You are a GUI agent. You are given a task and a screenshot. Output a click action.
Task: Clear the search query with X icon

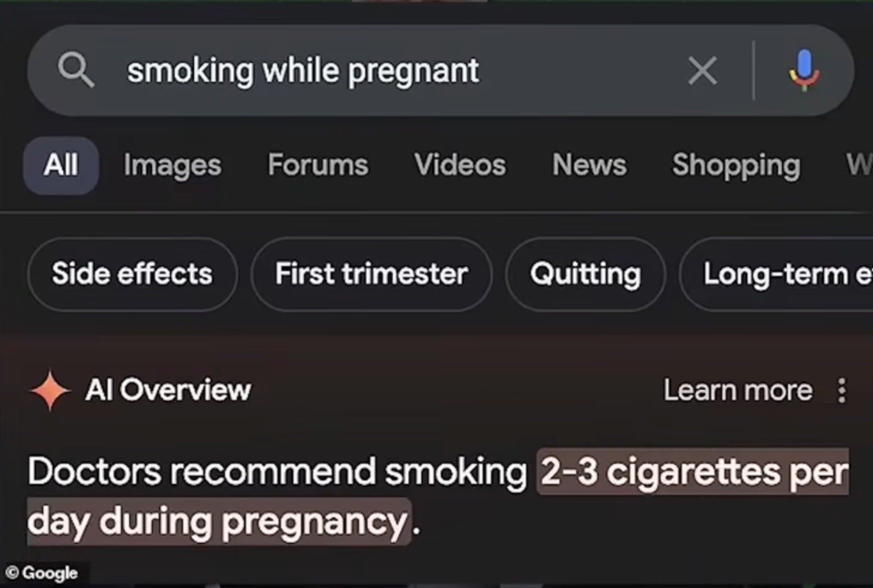coord(702,70)
